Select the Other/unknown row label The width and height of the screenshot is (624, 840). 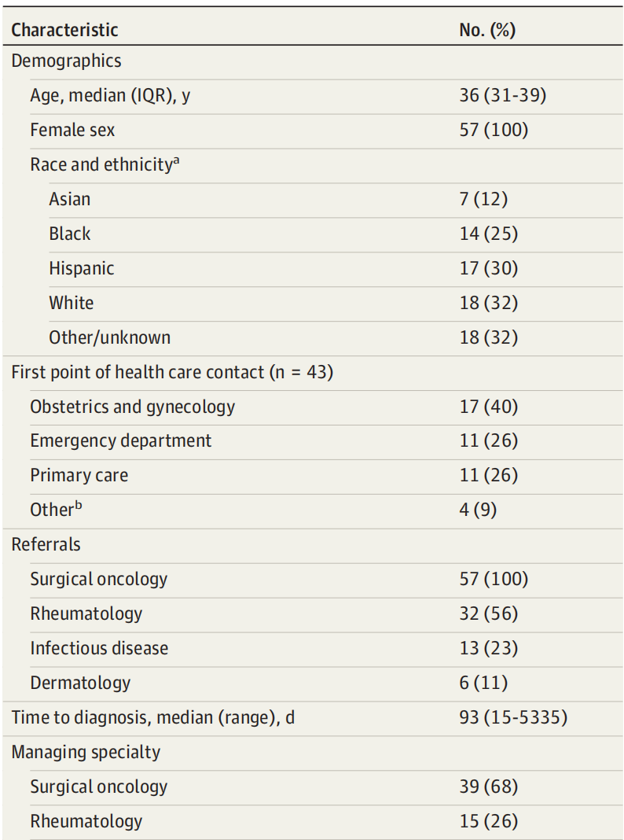110,337
